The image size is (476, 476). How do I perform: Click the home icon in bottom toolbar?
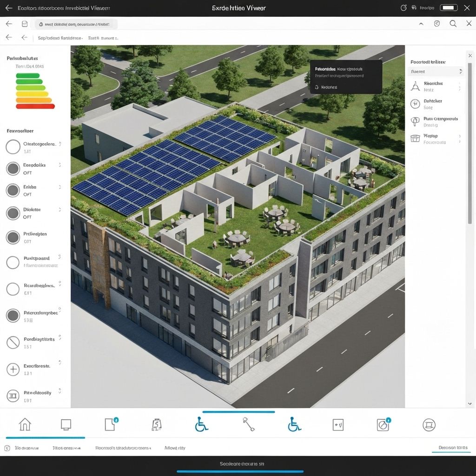(25, 424)
